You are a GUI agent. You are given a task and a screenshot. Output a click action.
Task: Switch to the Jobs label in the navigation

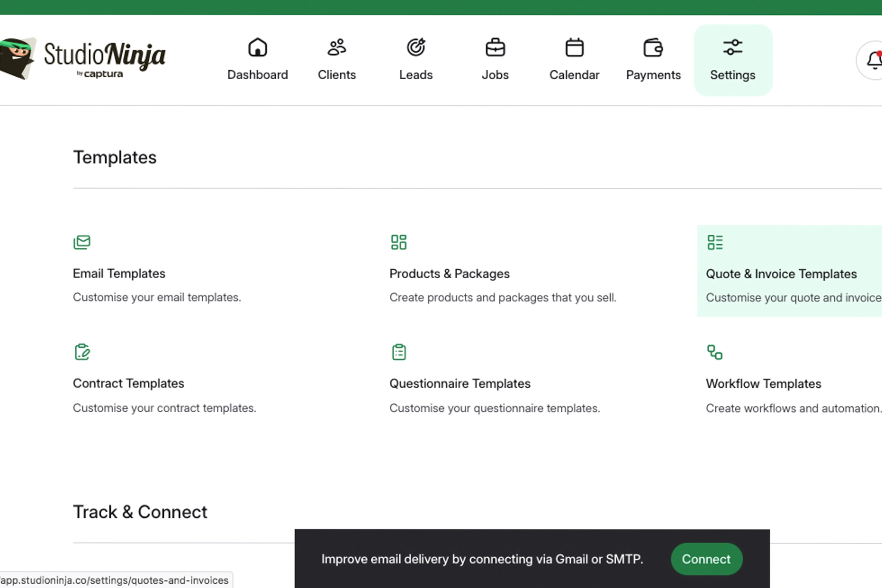pyautogui.click(x=495, y=75)
